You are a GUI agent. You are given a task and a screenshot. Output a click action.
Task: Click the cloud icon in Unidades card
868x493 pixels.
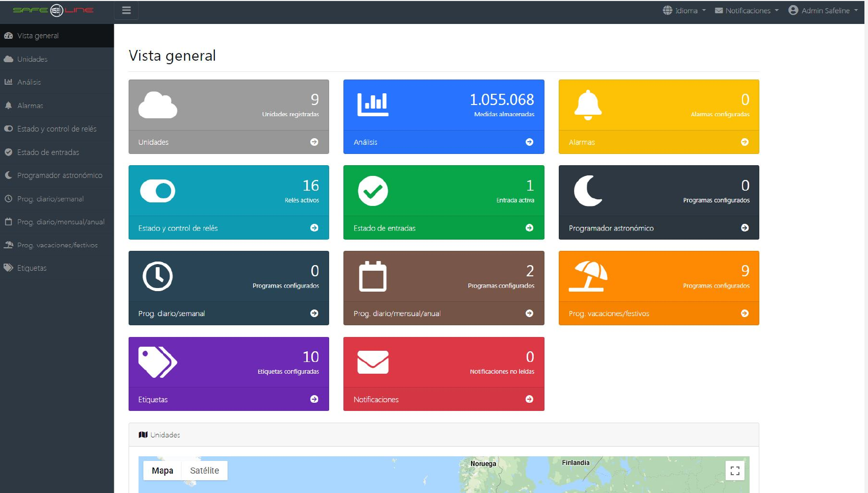[x=158, y=105]
